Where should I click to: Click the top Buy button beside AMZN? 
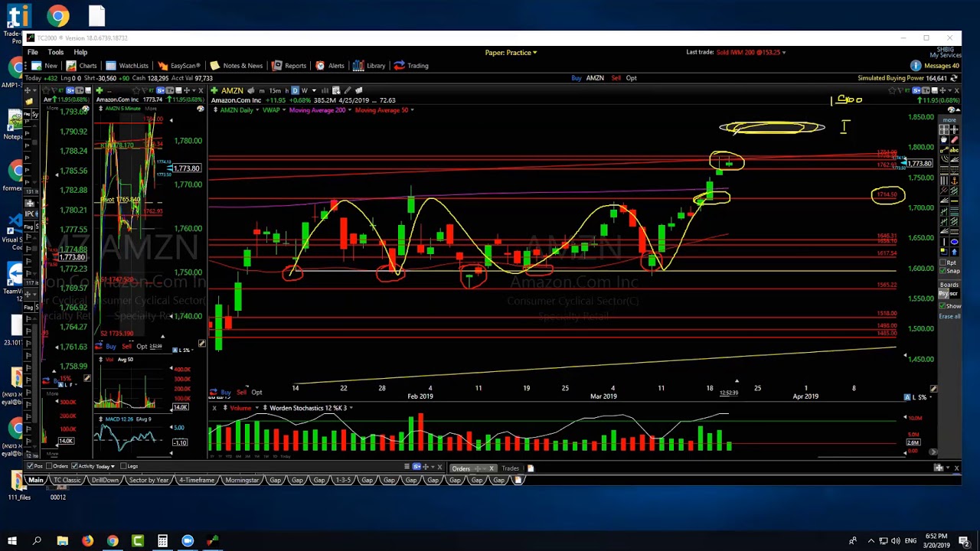(577, 78)
